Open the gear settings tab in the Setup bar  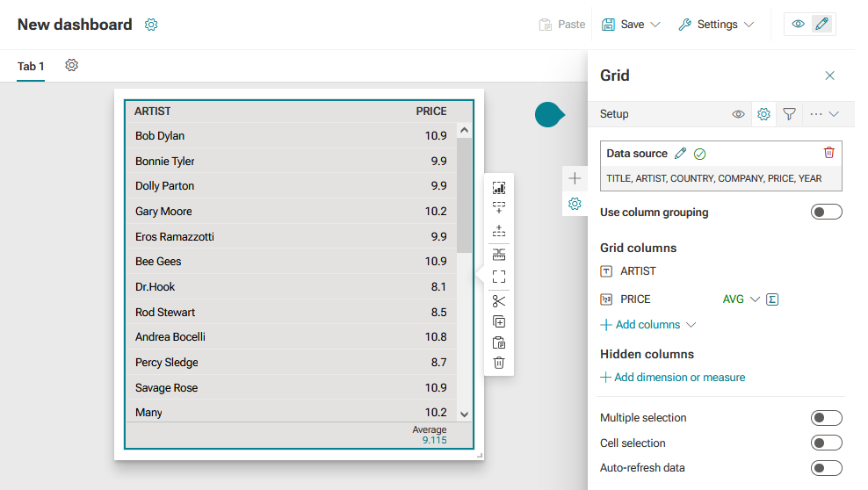764,114
